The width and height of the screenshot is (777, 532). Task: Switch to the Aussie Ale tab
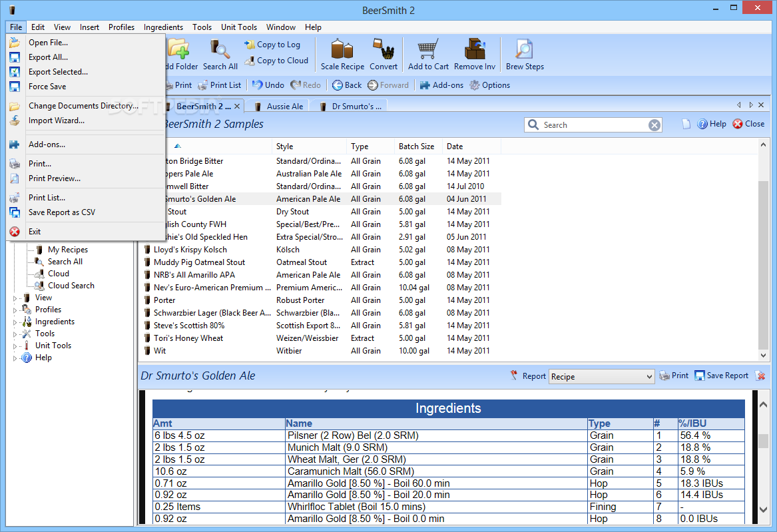click(278, 107)
